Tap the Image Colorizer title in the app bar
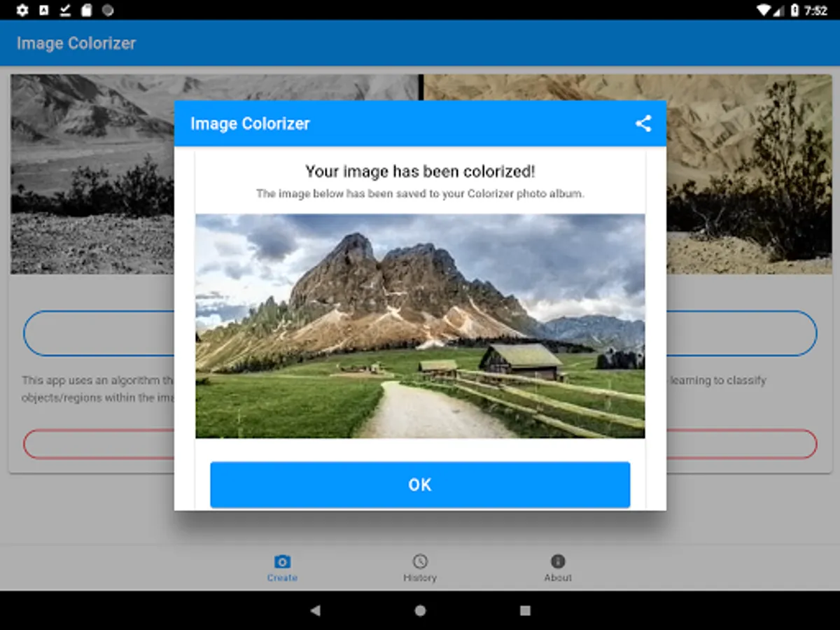 click(x=76, y=43)
